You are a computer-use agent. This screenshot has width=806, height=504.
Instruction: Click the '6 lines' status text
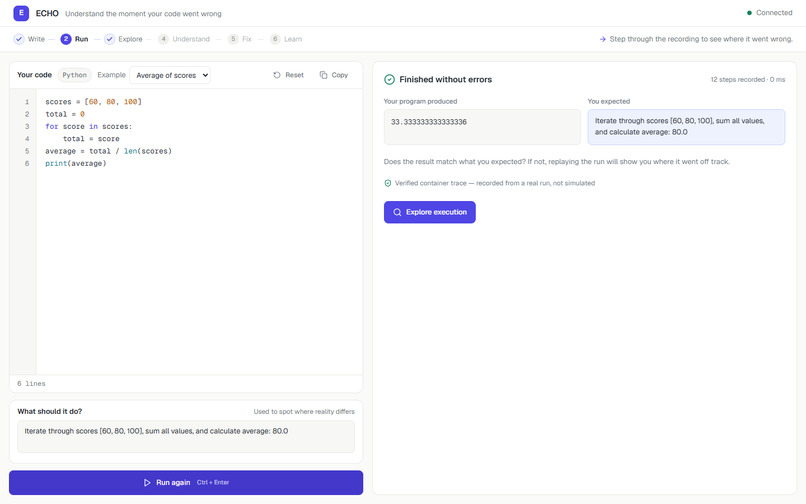click(x=31, y=384)
